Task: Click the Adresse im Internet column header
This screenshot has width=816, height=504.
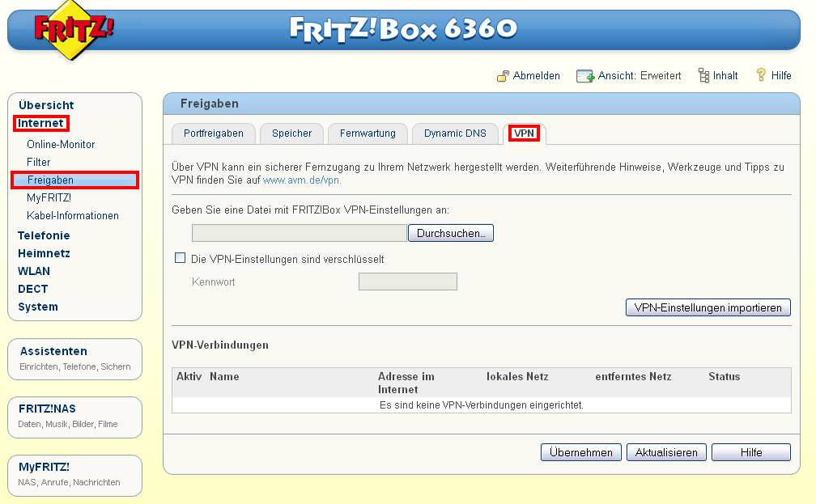Action: coord(406,383)
